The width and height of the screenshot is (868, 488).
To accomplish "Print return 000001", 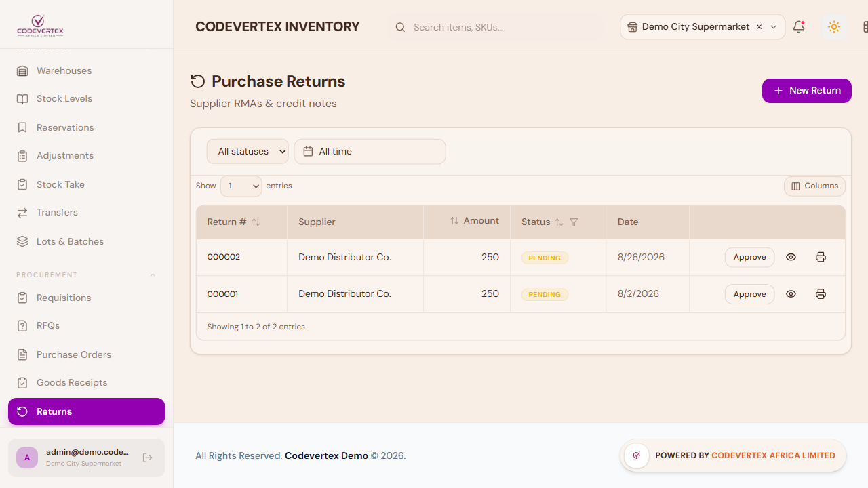I will click(x=821, y=294).
